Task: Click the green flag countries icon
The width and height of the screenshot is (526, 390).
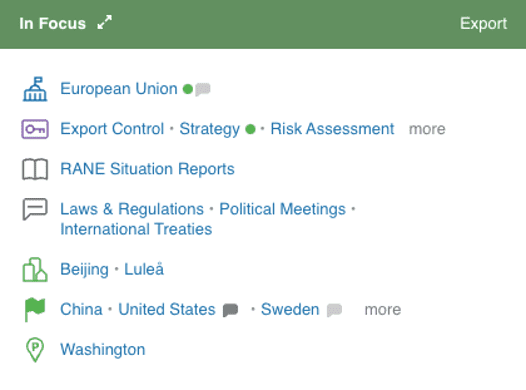Action: pos(35,310)
